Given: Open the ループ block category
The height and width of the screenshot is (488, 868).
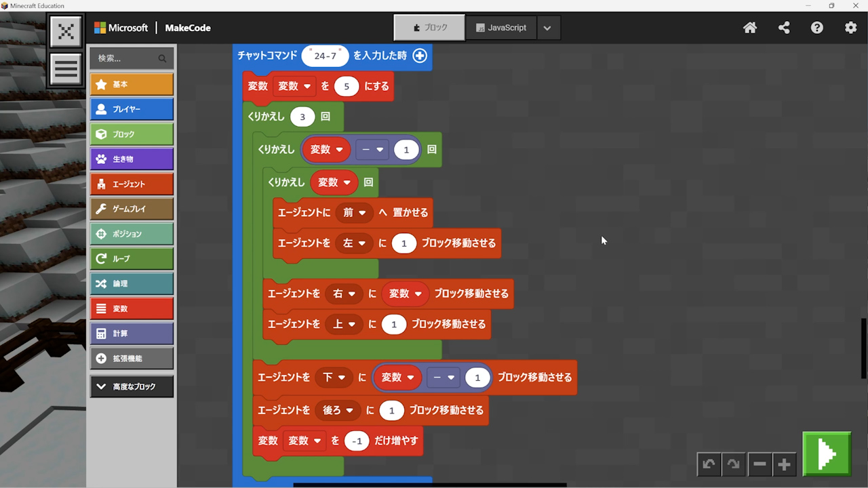Looking at the screenshot, I should pos(132,259).
